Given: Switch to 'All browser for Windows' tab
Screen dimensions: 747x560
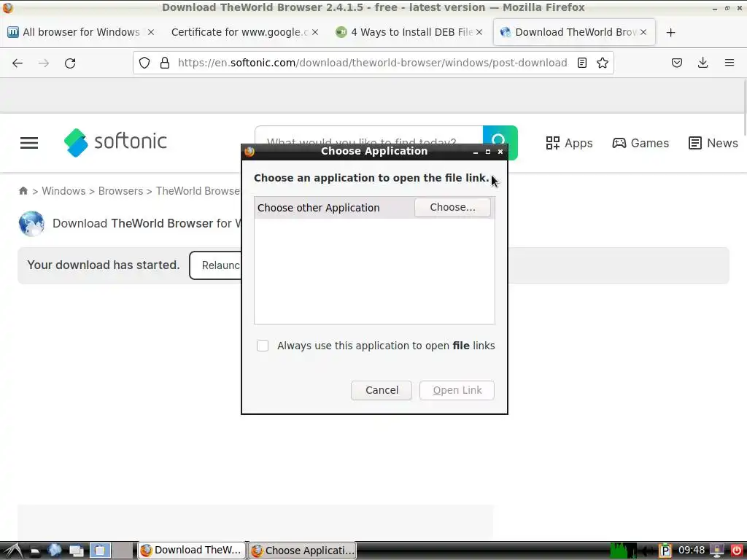Looking at the screenshot, I should click(x=81, y=32).
